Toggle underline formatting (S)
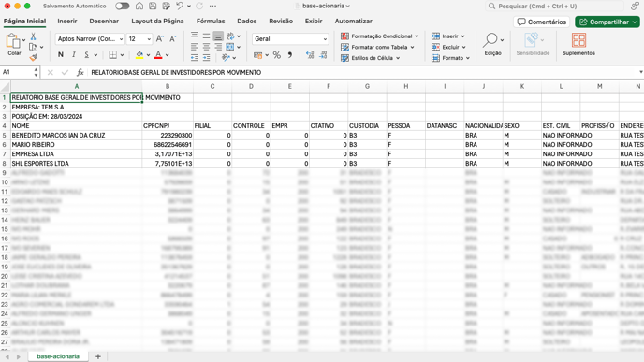Viewport: 644px width, 362px height. pos(87,54)
